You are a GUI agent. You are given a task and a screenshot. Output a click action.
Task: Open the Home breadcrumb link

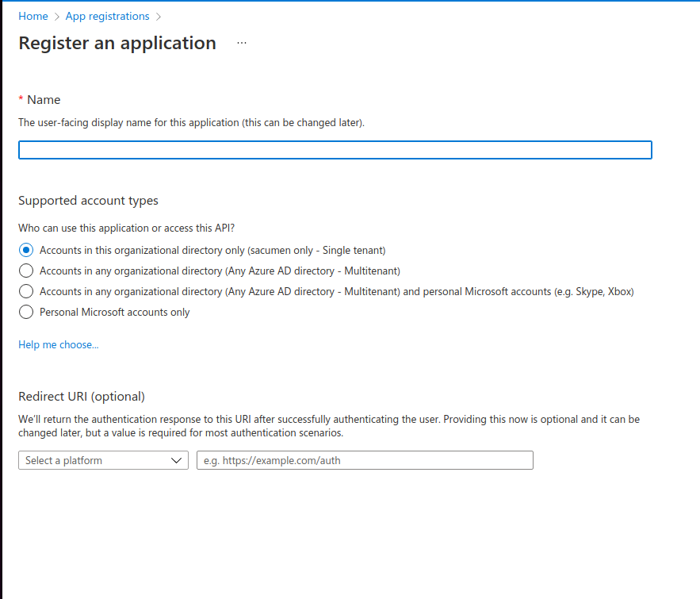coord(33,16)
